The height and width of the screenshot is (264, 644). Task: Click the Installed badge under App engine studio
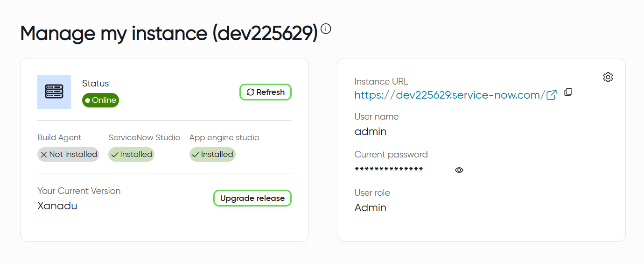[x=212, y=155]
